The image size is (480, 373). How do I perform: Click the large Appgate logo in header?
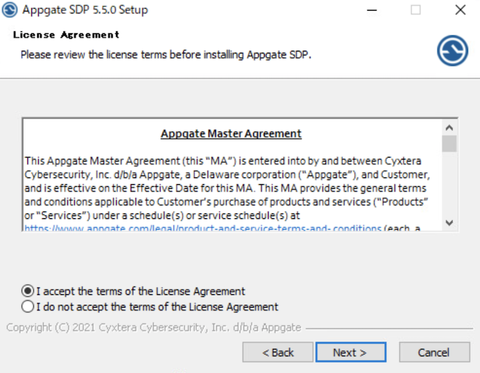pos(452,51)
